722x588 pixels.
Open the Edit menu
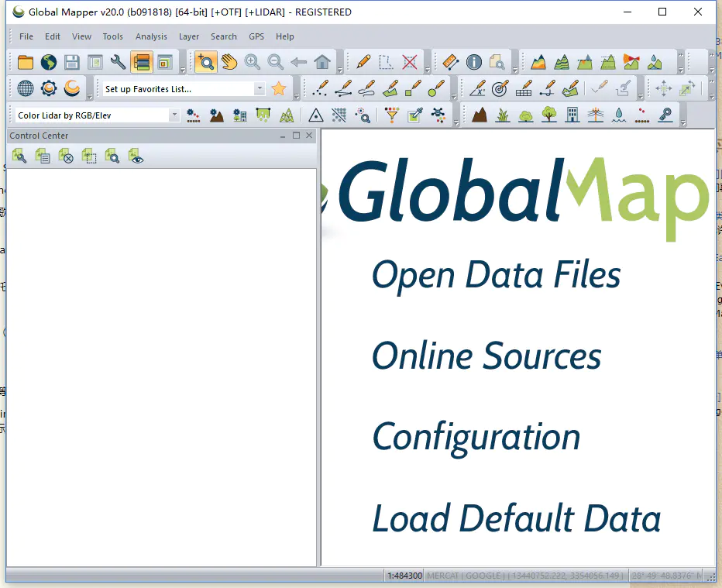pyautogui.click(x=53, y=36)
